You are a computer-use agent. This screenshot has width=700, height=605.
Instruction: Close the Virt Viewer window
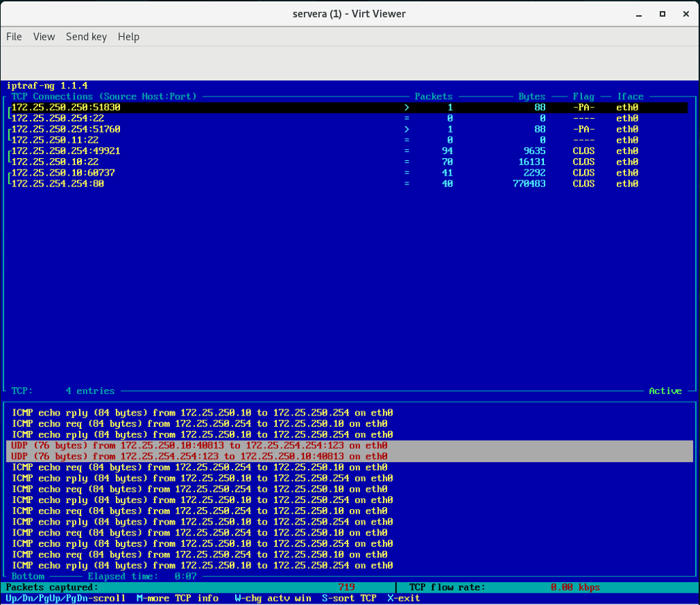pyautogui.click(x=686, y=14)
